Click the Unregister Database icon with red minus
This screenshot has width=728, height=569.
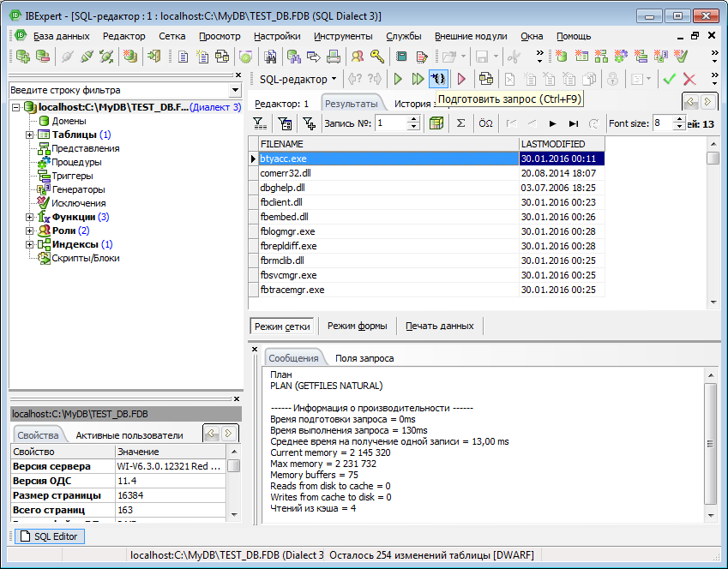coord(42,57)
